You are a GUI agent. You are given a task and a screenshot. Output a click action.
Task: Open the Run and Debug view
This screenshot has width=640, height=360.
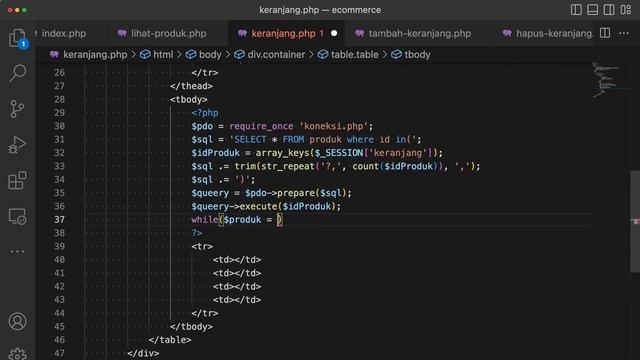point(17,145)
